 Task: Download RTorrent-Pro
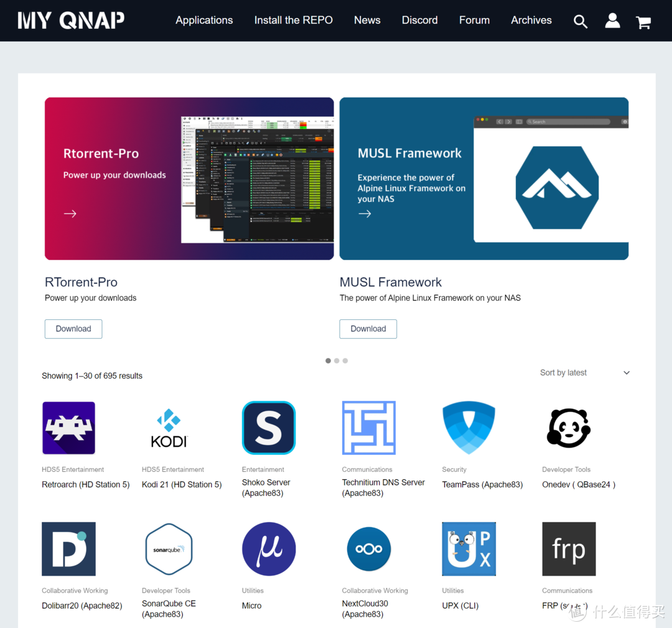[x=73, y=329]
